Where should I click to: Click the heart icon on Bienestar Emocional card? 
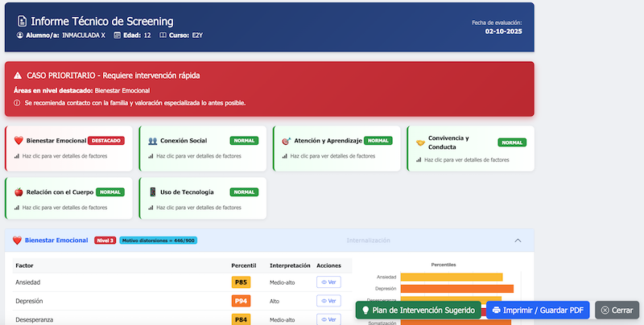(19, 141)
